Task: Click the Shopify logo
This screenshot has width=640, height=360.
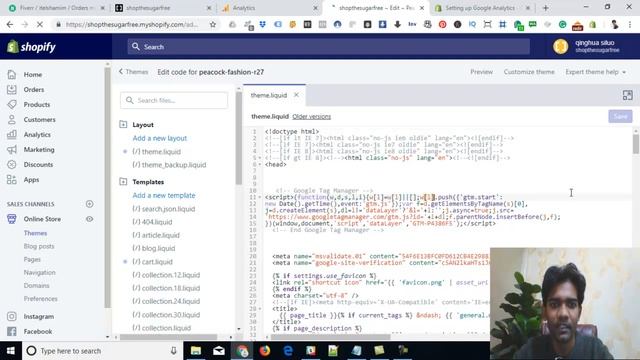Action: (31, 47)
